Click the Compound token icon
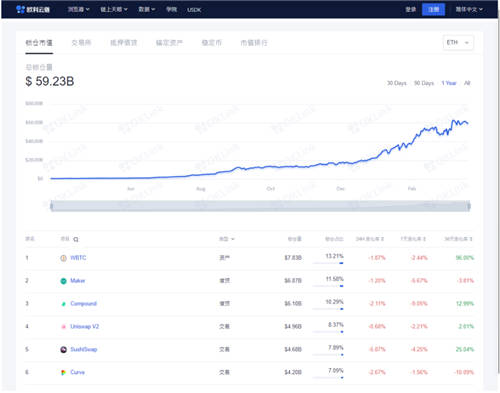 pos(63,304)
